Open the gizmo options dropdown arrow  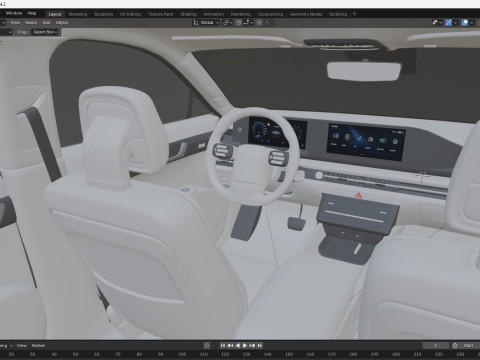[x=455, y=23]
